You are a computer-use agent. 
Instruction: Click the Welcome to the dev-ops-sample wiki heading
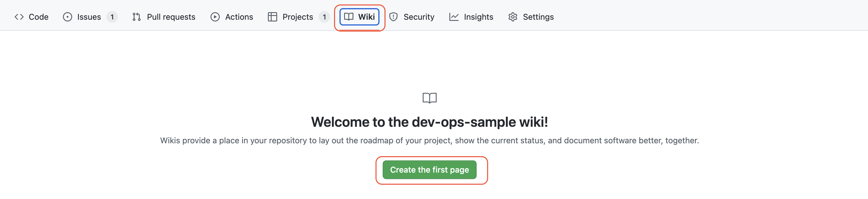pyautogui.click(x=429, y=122)
